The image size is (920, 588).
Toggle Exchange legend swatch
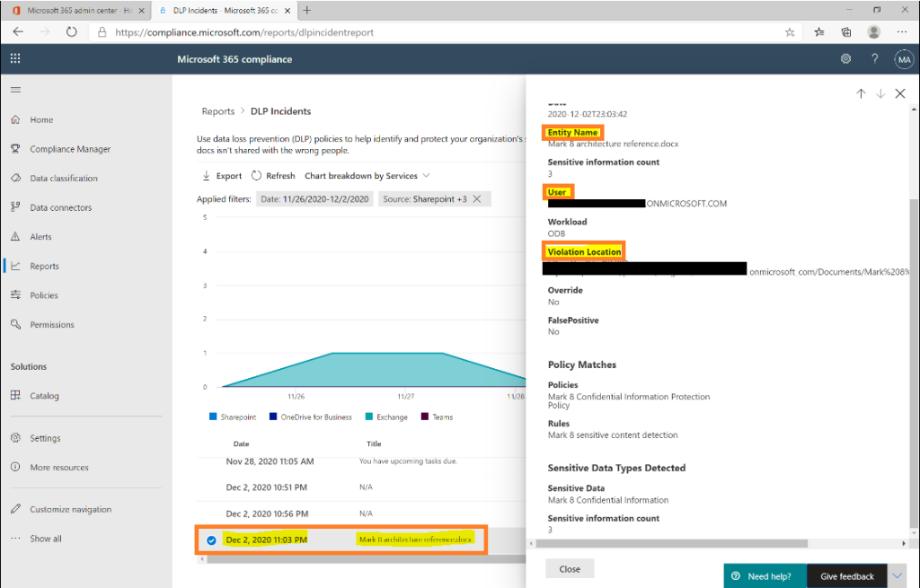(369, 417)
